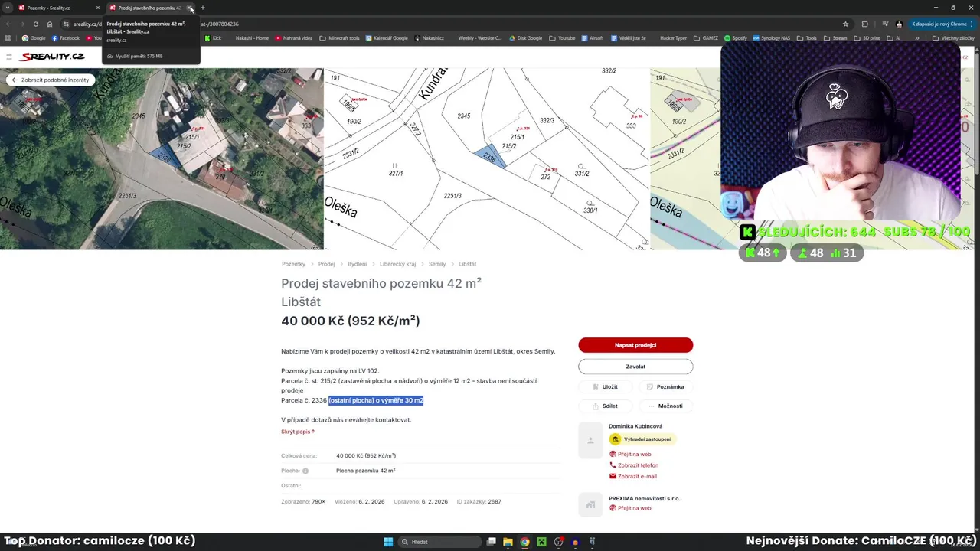The height and width of the screenshot is (551, 980).
Task: Open Nahraná videa bookmark
Action: click(x=294, y=38)
